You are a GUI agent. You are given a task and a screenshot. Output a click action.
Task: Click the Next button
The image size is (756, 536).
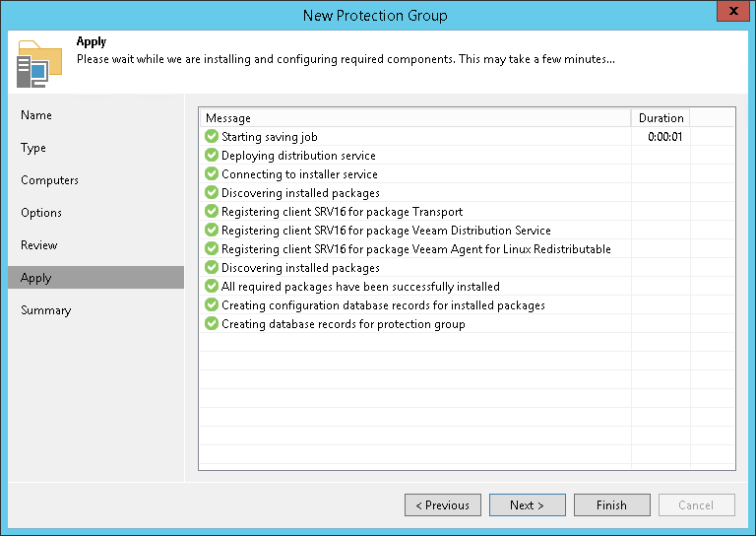point(527,504)
